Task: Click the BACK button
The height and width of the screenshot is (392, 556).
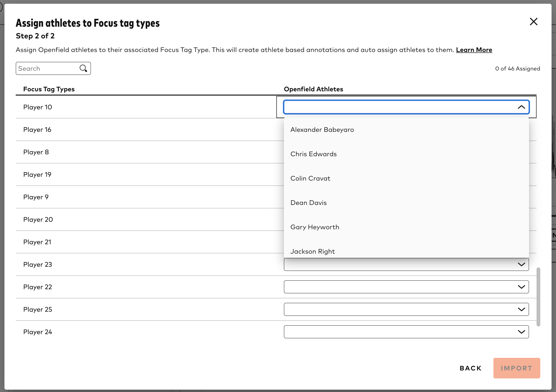Action: (x=470, y=368)
